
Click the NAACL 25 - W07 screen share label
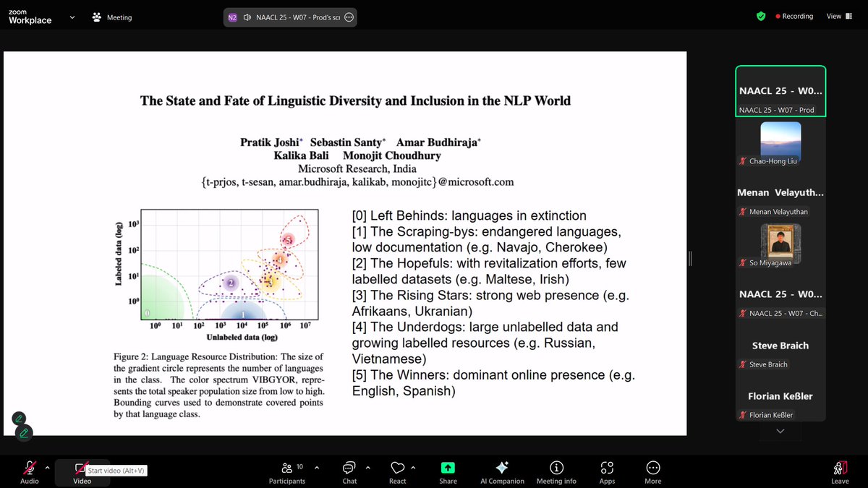(298, 17)
